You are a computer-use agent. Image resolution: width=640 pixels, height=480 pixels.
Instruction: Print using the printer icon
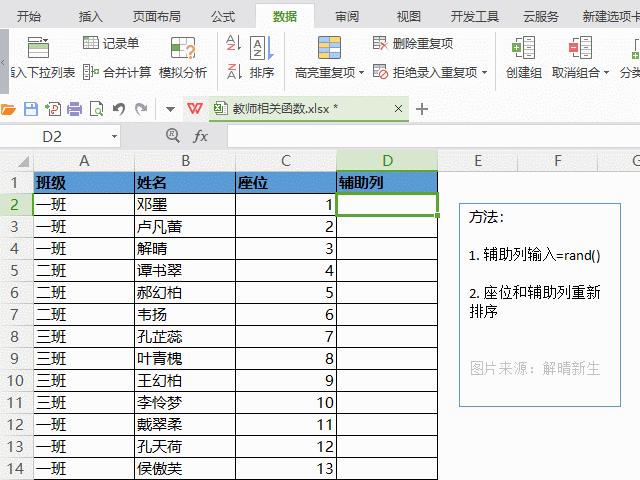tap(74, 109)
